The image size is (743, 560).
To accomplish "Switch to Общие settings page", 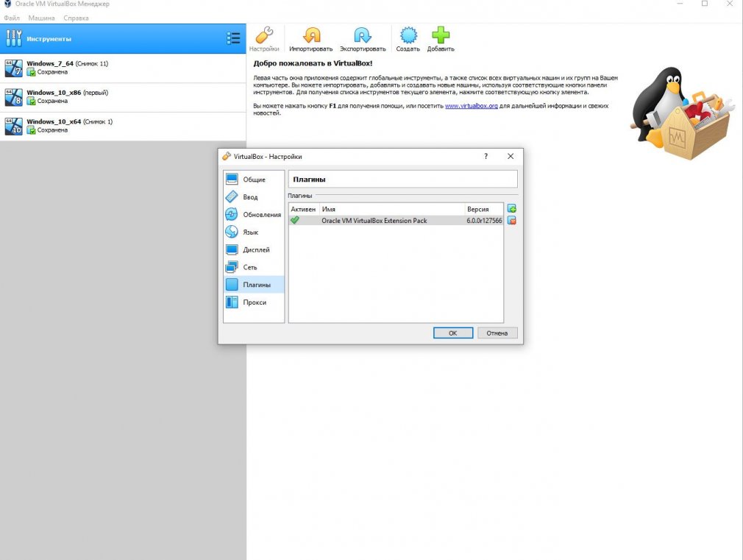I will point(254,180).
